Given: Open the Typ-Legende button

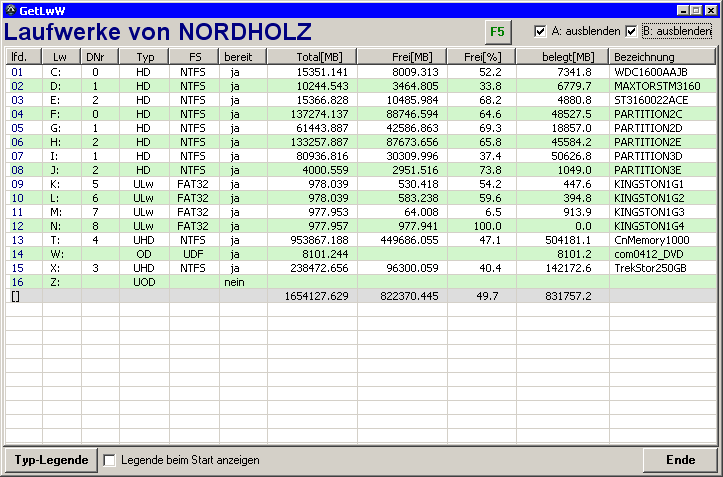Looking at the screenshot, I should click(50, 460).
